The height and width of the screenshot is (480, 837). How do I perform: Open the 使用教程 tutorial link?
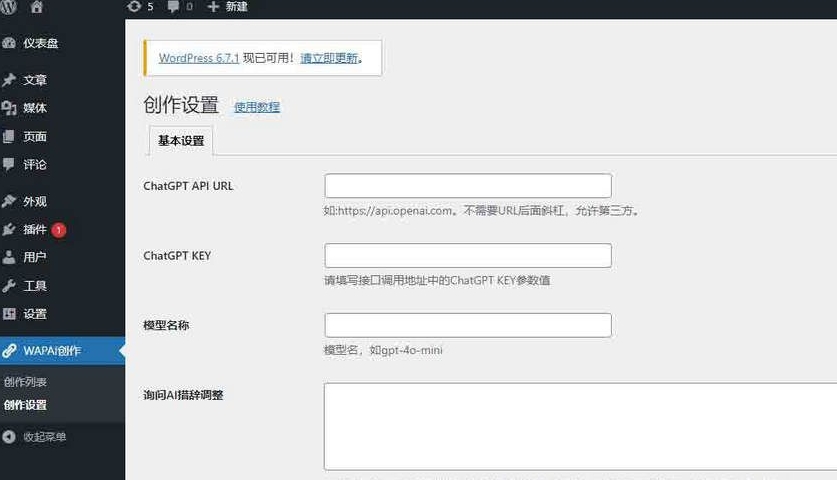click(x=257, y=107)
